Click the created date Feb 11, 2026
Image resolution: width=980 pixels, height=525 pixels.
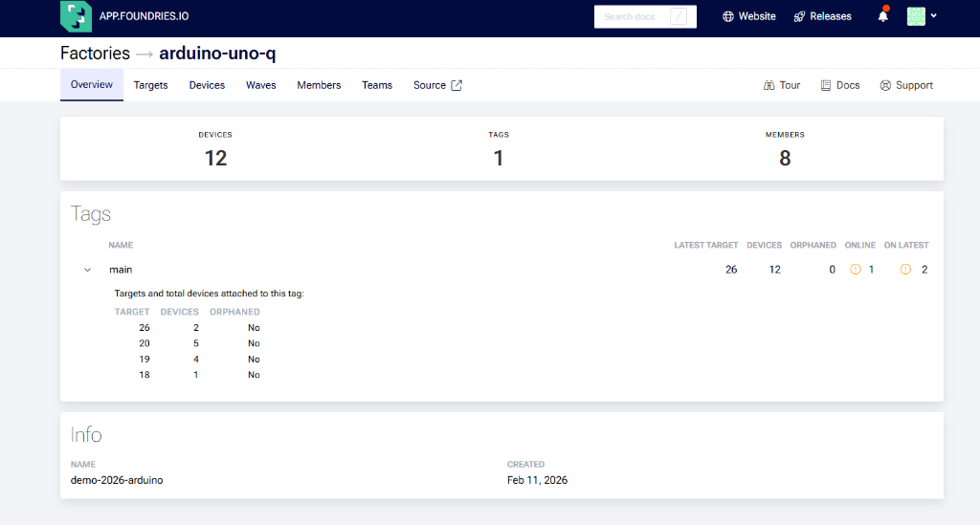[538, 480]
